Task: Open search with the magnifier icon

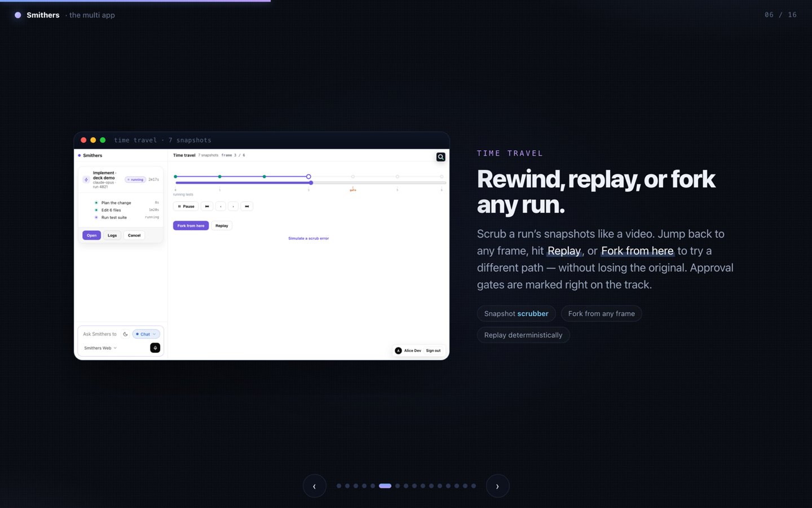Action: click(441, 157)
